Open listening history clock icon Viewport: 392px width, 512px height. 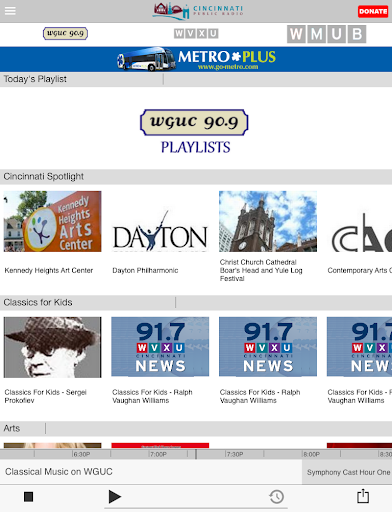click(276, 497)
